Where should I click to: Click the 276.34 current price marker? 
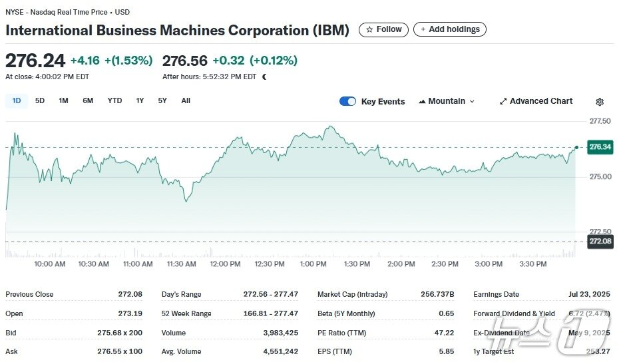tap(600, 147)
